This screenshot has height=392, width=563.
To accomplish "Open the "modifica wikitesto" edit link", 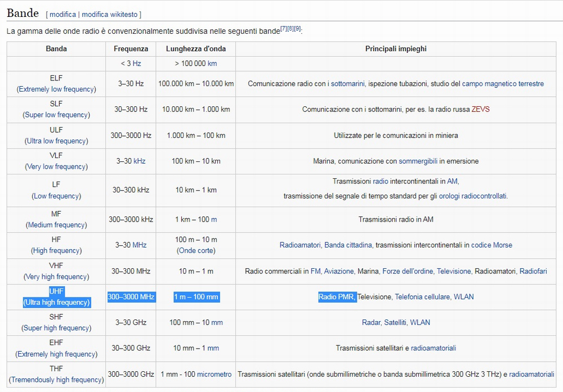I will pos(110,14).
